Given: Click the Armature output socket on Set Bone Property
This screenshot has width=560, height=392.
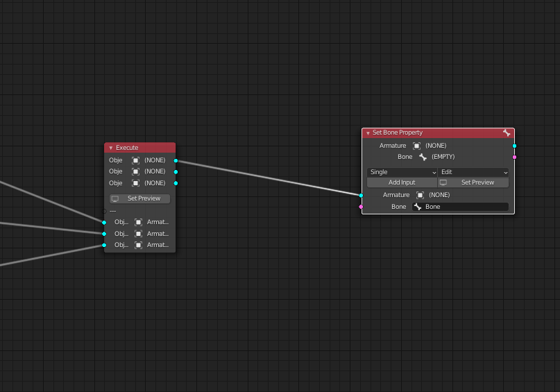Looking at the screenshot, I should pyautogui.click(x=514, y=146).
